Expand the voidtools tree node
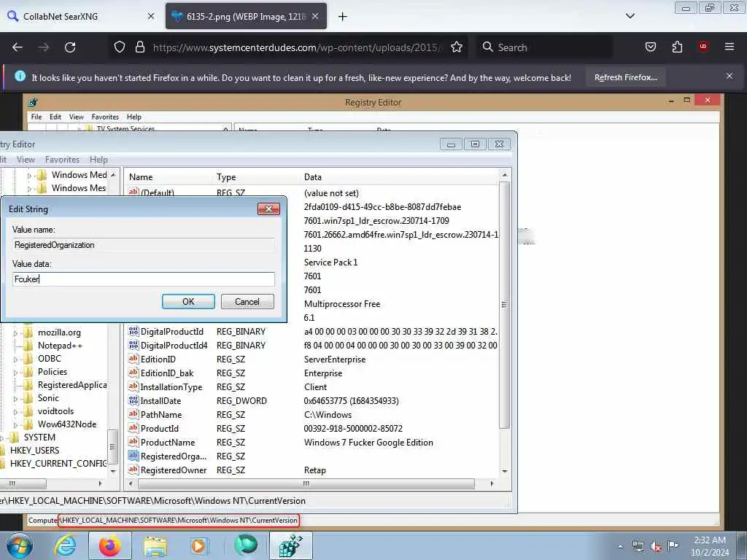The height and width of the screenshot is (560, 747). click(16, 412)
